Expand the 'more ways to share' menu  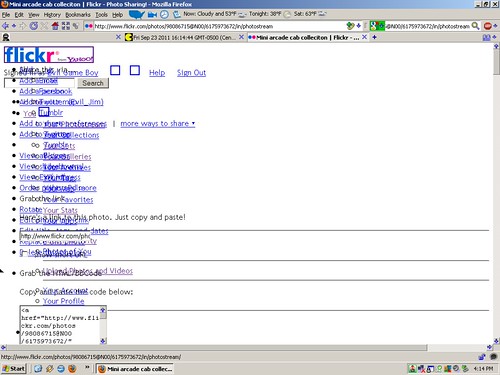tap(158, 124)
